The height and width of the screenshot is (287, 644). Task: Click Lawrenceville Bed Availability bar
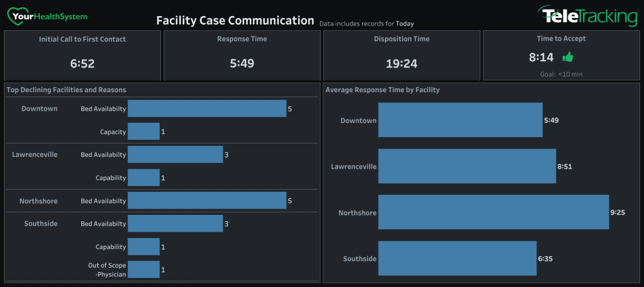[175, 154]
